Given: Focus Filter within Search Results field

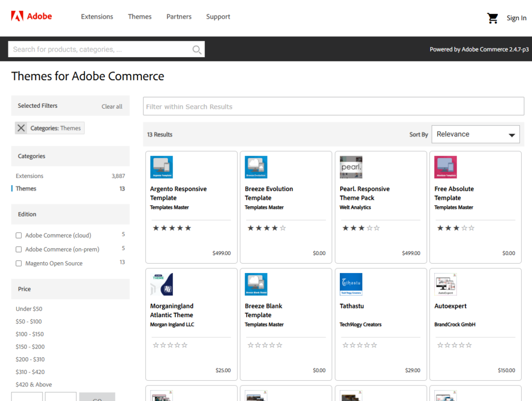Looking at the screenshot, I should 334,106.
